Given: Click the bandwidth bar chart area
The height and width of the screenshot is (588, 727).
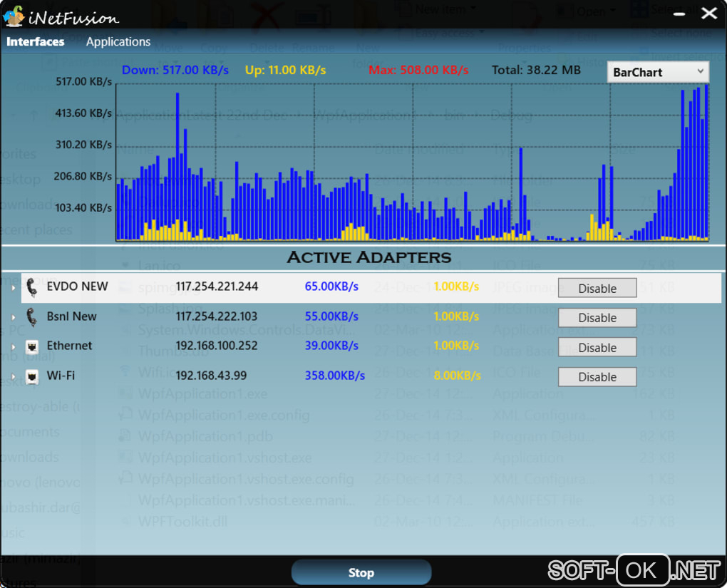Looking at the screenshot, I should (x=412, y=163).
